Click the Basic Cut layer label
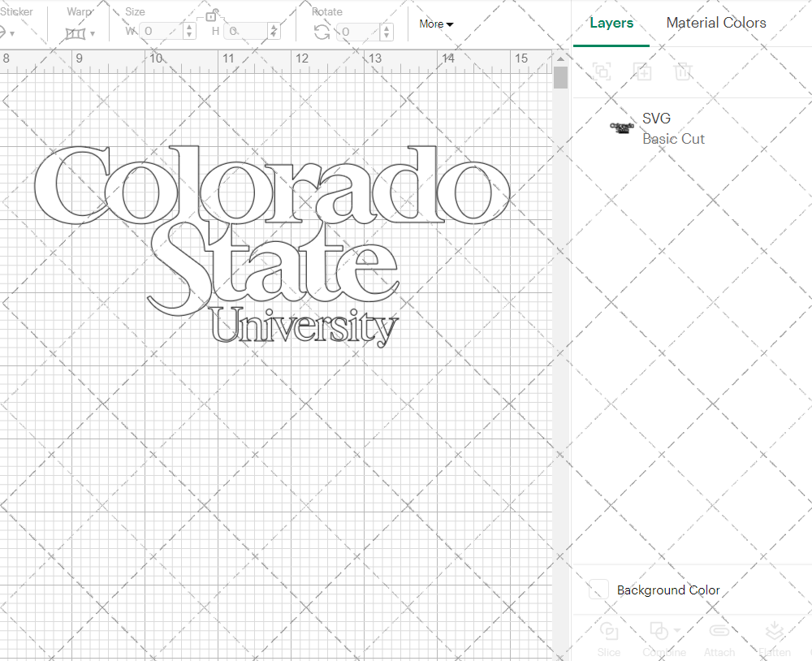Image resolution: width=812 pixels, height=661 pixels. pyautogui.click(x=673, y=139)
